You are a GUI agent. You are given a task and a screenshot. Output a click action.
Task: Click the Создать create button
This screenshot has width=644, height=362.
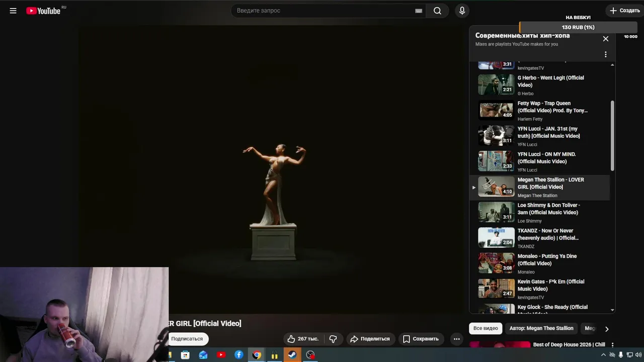(x=624, y=11)
